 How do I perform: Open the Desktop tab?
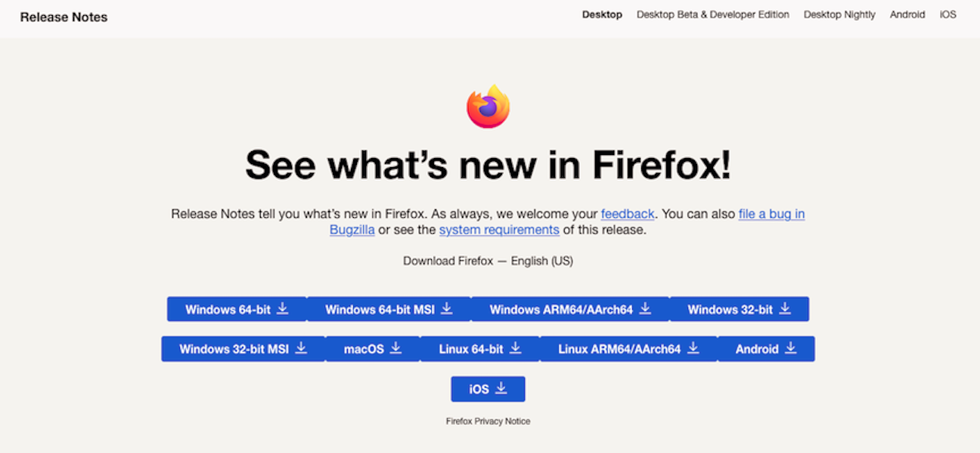tap(602, 14)
